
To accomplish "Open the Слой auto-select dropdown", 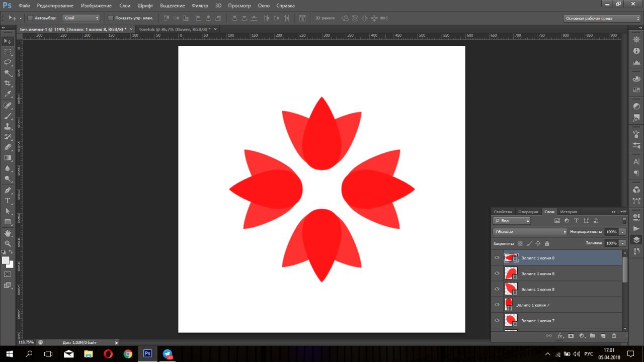I will (82, 18).
